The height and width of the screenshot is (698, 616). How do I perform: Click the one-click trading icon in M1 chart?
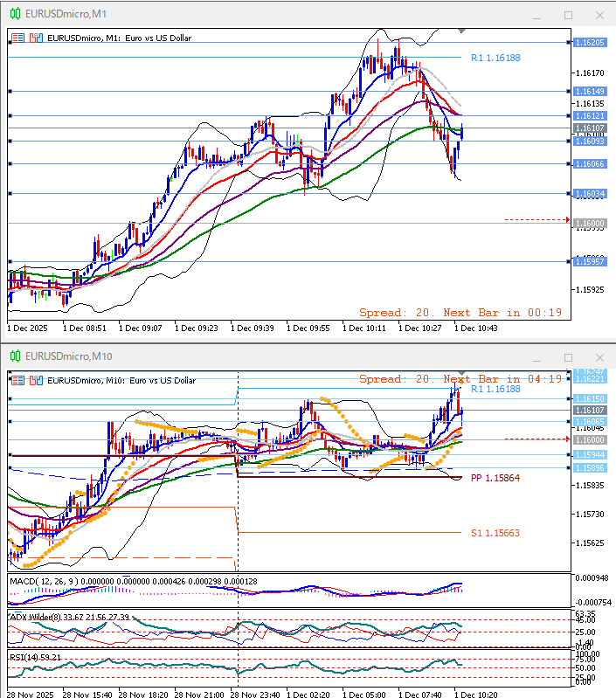click(18, 38)
